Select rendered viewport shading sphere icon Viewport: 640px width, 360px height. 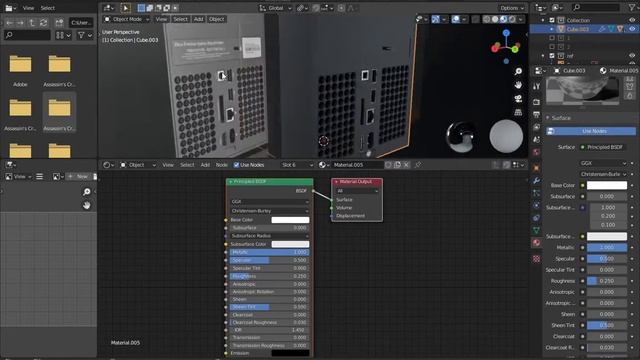pos(512,19)
